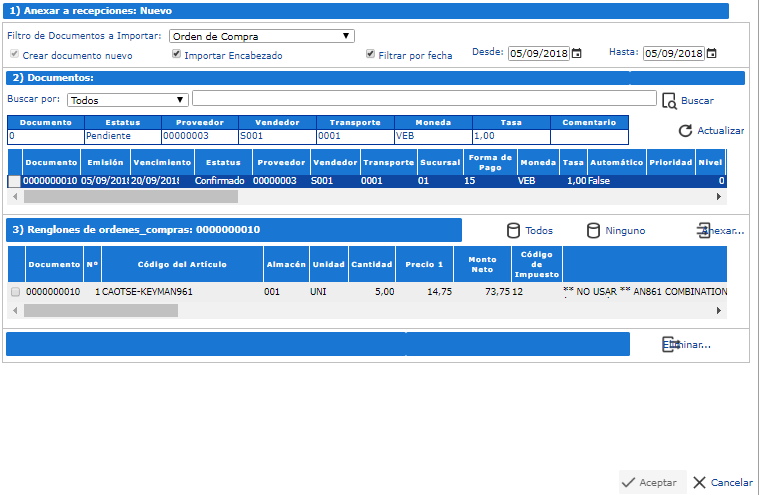Click the Todos select-all icon
The image size is (759, 495).
point(514,230)
